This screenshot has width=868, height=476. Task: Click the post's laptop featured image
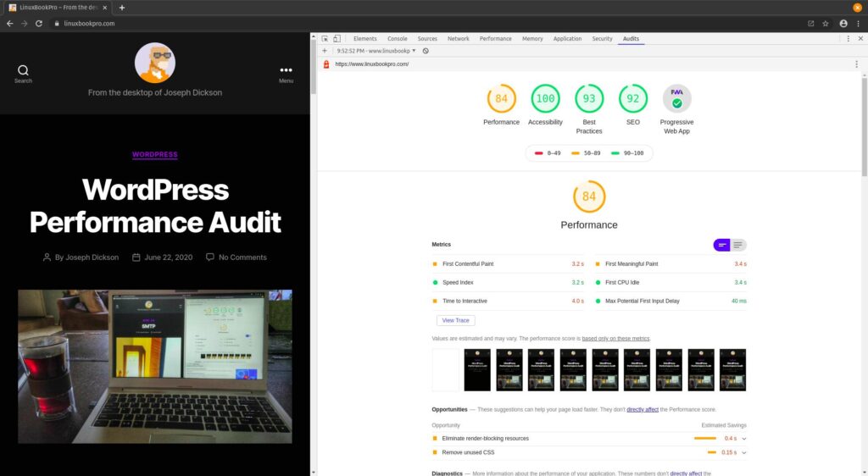(155, 367)
